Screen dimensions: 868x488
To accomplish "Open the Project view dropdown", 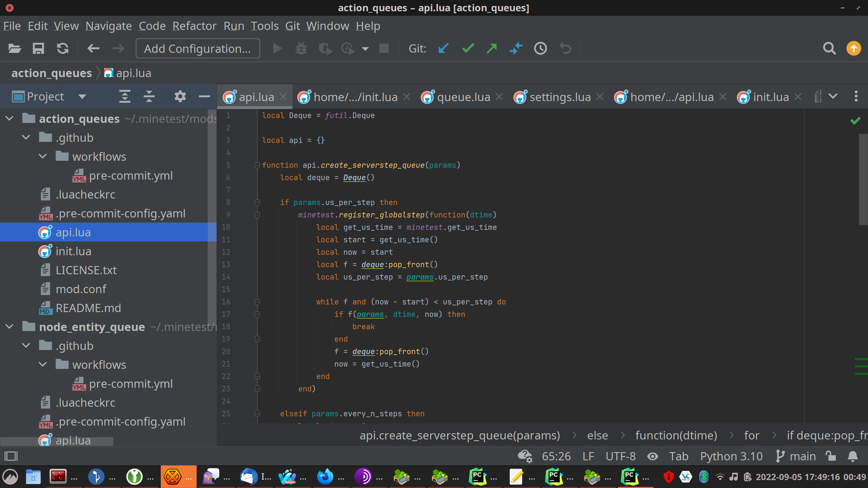I will (82, 97).
